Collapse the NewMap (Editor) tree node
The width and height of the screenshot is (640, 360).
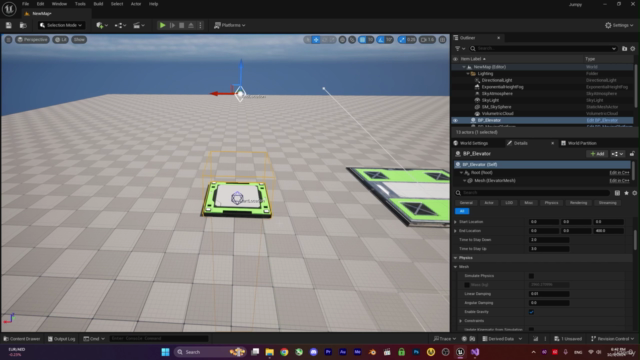point(464,67)
